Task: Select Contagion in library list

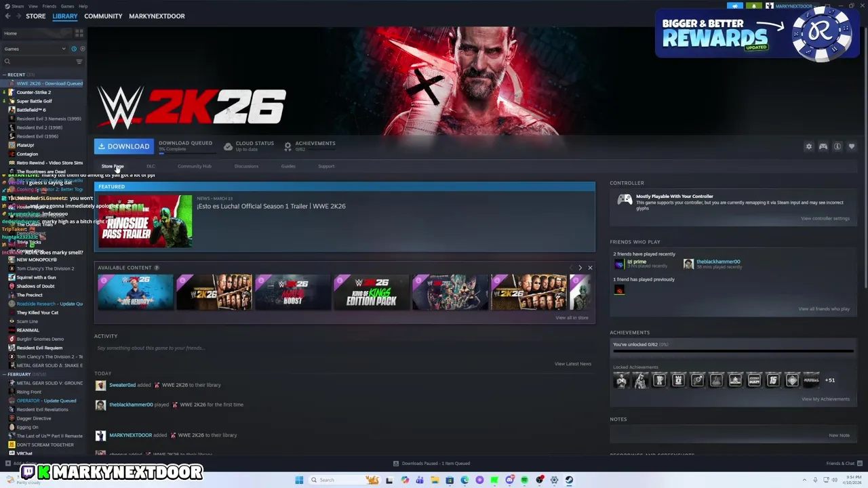Action: click(x=27, y=154)
